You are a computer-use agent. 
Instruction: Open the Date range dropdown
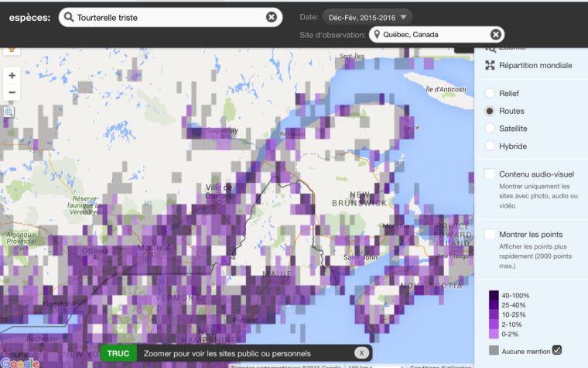pos(367,16)
